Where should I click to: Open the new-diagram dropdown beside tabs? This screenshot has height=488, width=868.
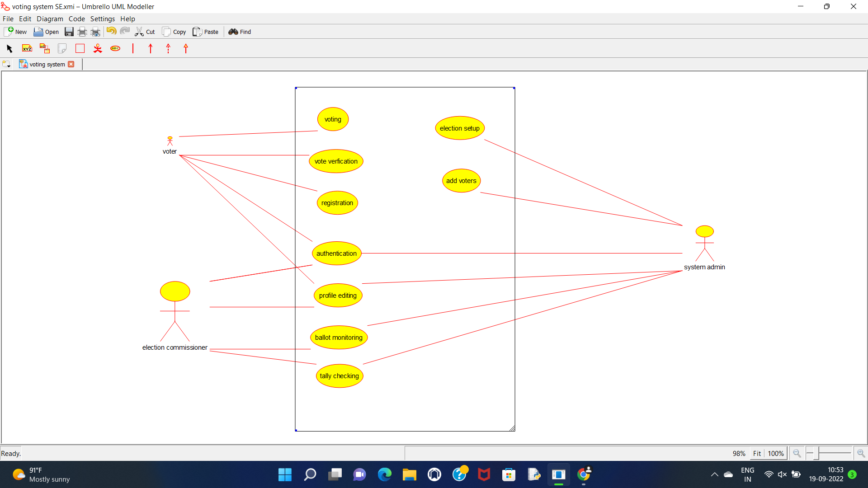(6, 64)
